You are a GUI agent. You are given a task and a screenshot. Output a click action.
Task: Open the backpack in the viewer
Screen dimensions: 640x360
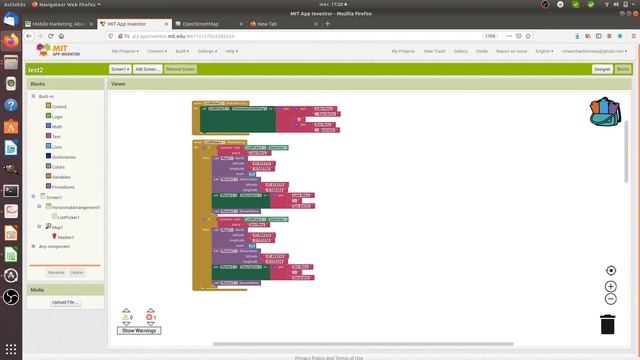pos(605,111)
